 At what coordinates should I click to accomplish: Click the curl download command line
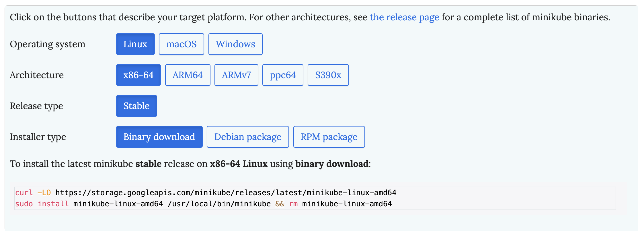pos(206,193)
